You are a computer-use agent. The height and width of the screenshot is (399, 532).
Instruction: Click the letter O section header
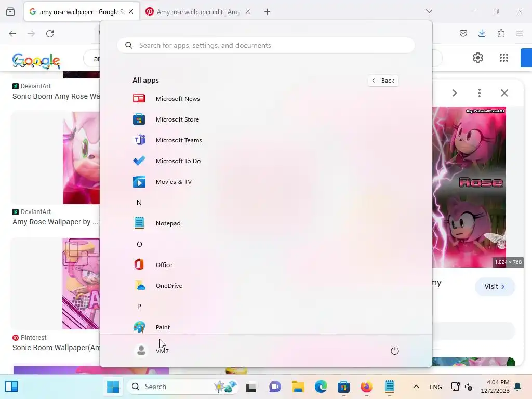139,244
